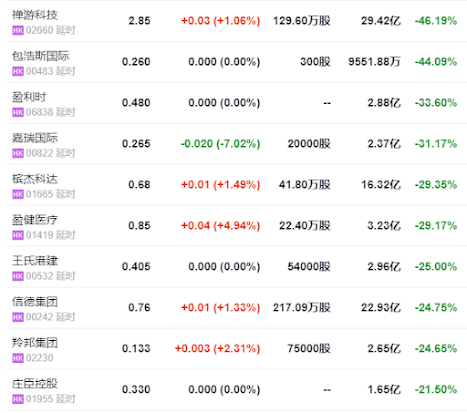467x413 pixels.
Task: Click the -33.60% value
Action: pyautogui.click(x=436, y=103)
